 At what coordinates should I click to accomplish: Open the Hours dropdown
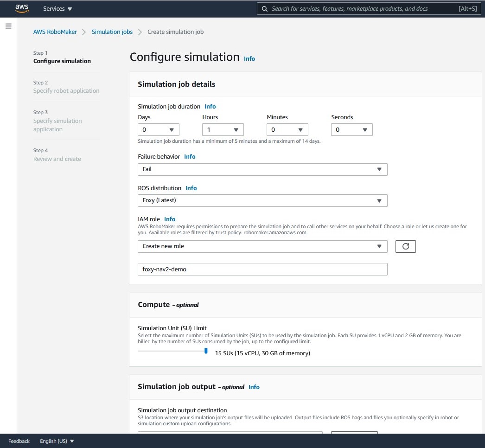click(223, 130)
